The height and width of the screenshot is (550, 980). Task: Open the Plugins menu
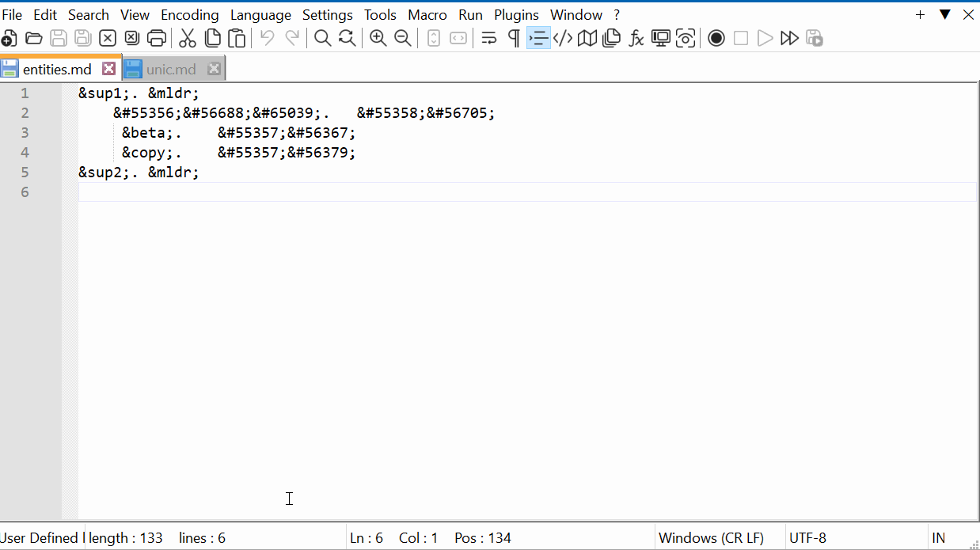tap(517, 15)
